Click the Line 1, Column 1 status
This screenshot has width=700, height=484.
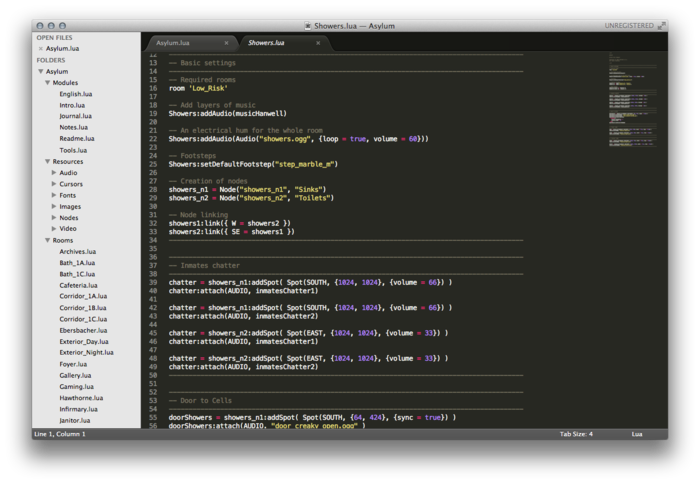coord(60,434)
